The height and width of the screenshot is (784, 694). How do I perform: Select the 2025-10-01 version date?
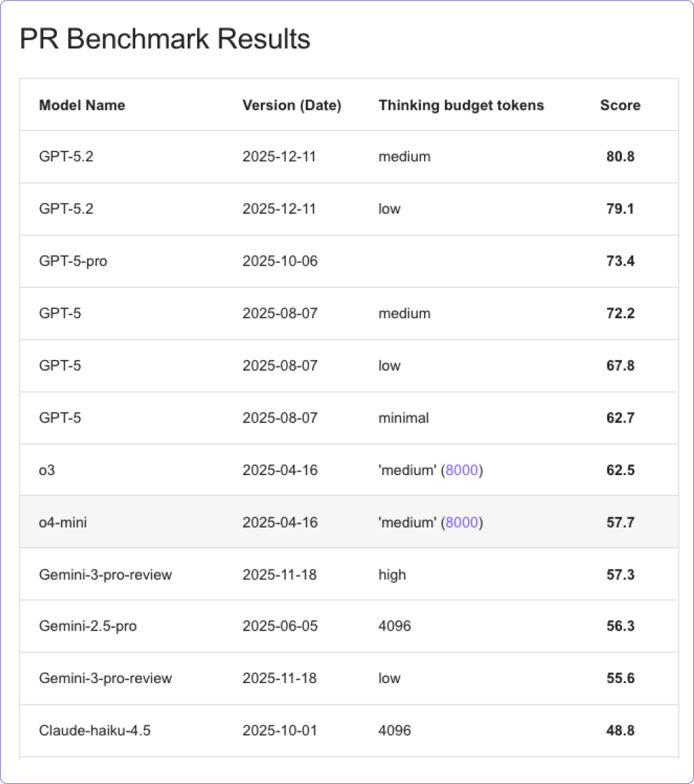pyautogui.click(x=280, y=731)
